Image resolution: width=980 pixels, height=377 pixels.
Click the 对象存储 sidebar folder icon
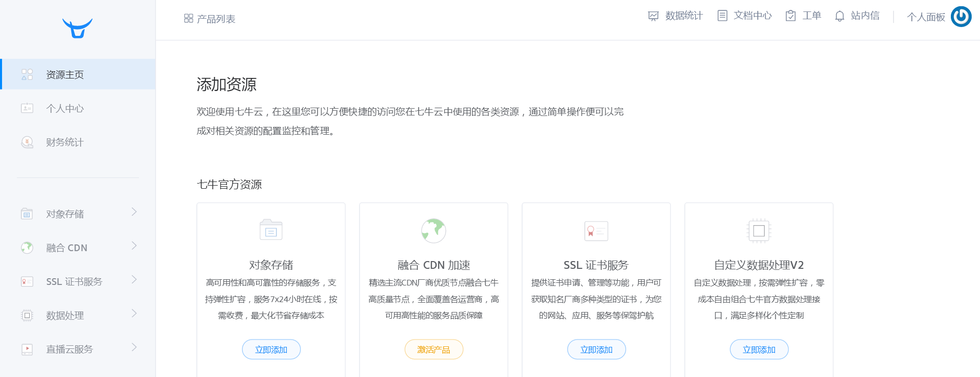[x=27, y=214]
